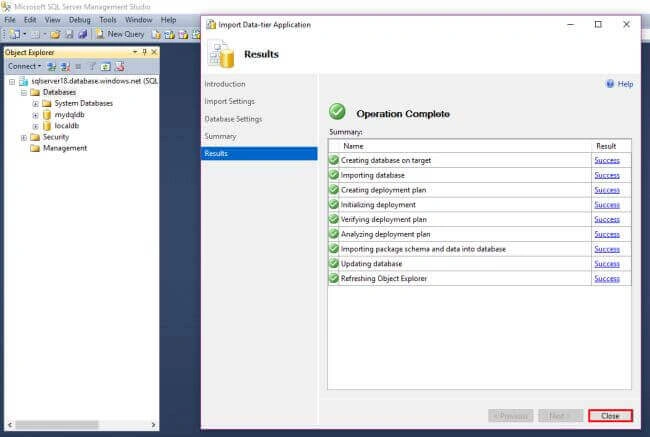The image size is (650, 437).
Task: Open the Window menu
Action: (x=138, y=20)
